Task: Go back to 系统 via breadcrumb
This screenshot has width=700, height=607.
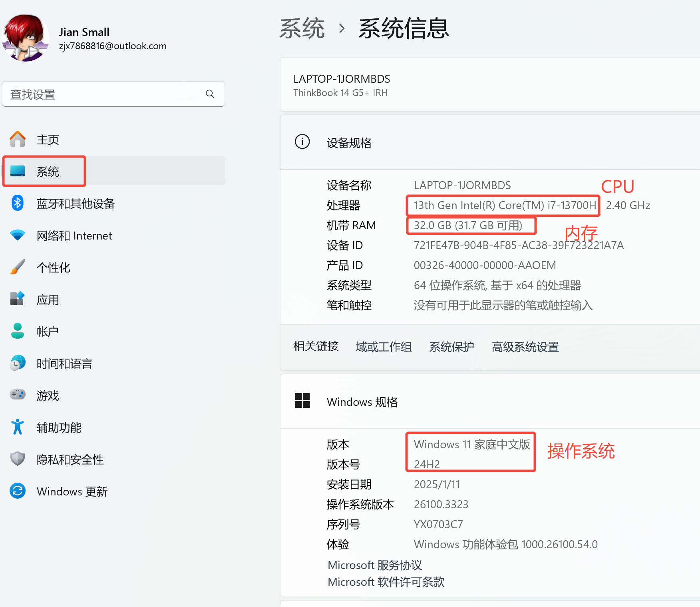Action: [302, 28]
